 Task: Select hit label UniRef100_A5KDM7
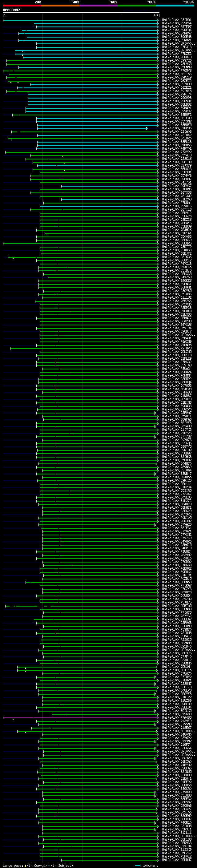click(x=176, y=860)
